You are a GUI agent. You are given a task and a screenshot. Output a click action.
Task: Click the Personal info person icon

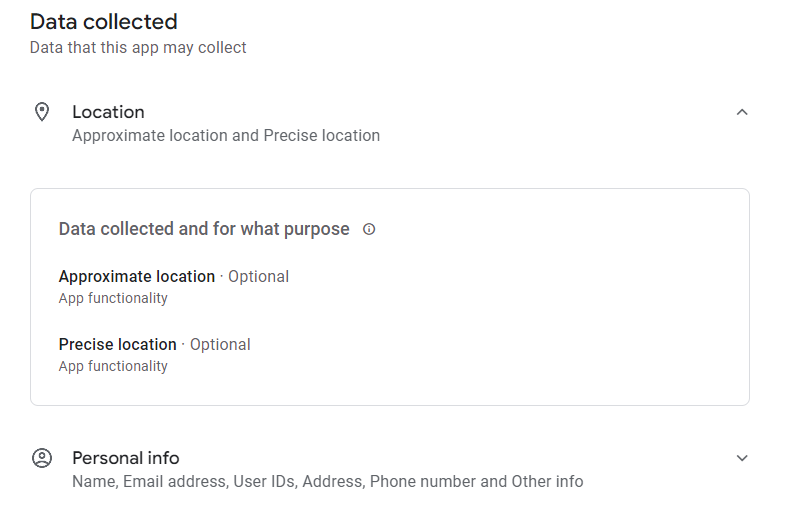pos(42,458)
